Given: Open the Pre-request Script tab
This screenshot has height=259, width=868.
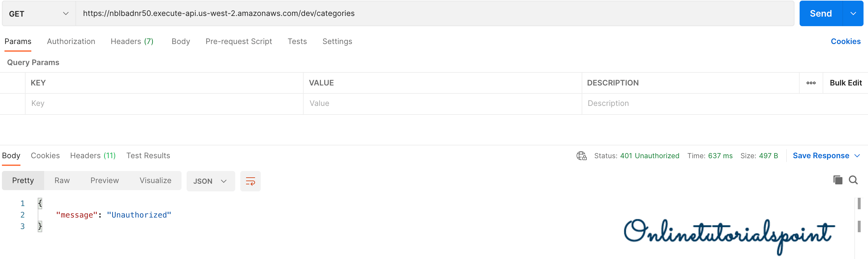Looking at the screenshot, I should point(238,41).
